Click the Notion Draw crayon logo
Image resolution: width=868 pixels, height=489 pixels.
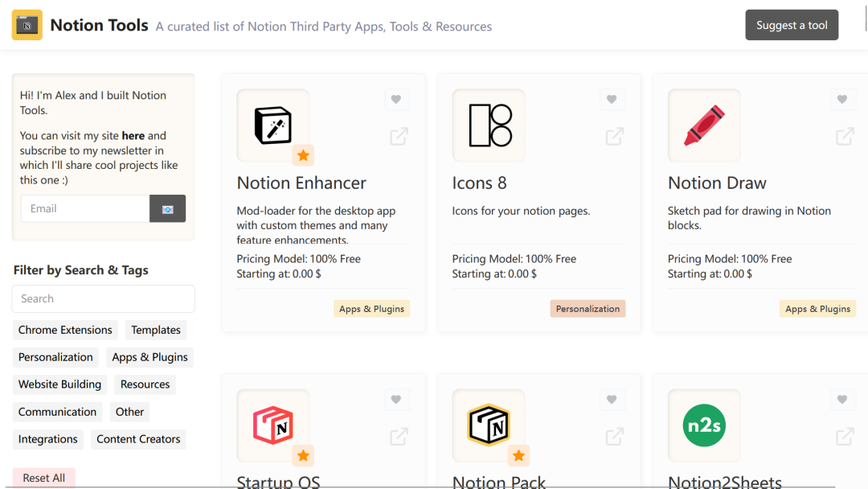tap(704, 125)
